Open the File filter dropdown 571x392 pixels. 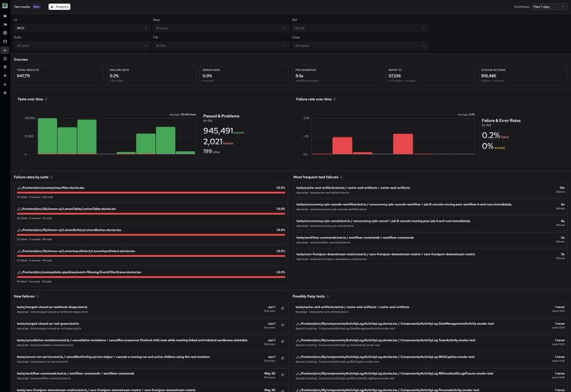[x=221, y=46]
